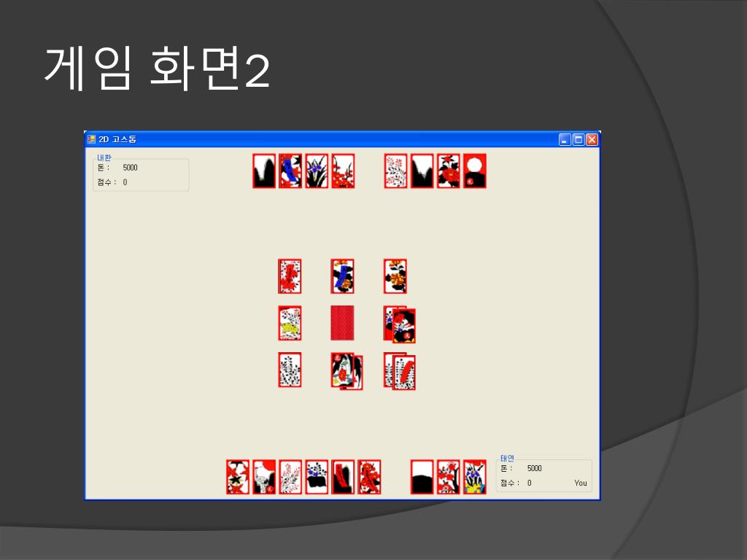This screenshot has width=747, height=560.
Task: Pick the bush clover boar card on the table
Action: click(290, 323)
